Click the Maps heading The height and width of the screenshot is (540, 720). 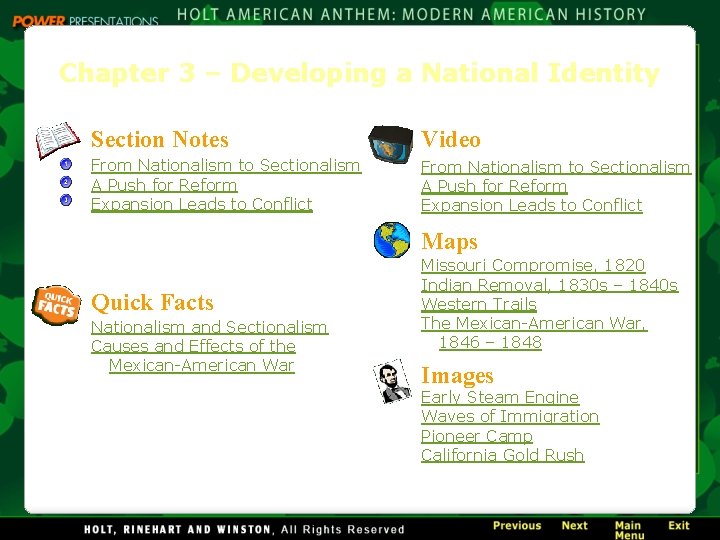click(450, 242)
